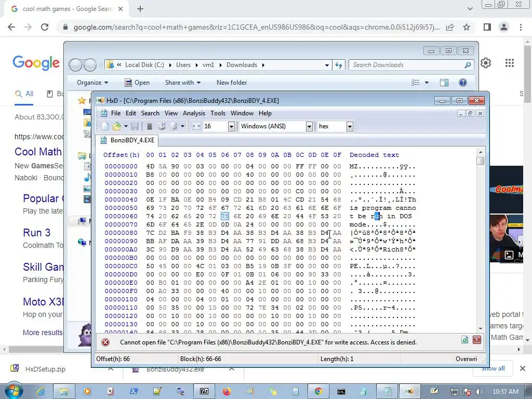Screen dimensions: 532x399
Task: Click the Chrome address bar URL
Action: (257, 27)
